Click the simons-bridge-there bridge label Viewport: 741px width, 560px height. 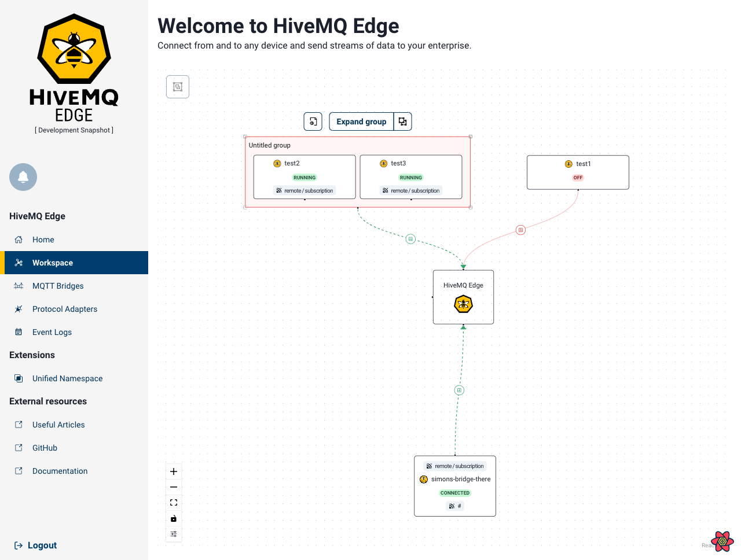click(461, 479)
